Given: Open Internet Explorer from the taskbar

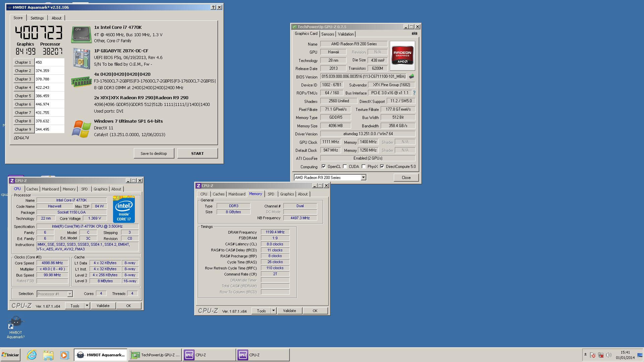Looking at the screenshot, I should point(32,355).
